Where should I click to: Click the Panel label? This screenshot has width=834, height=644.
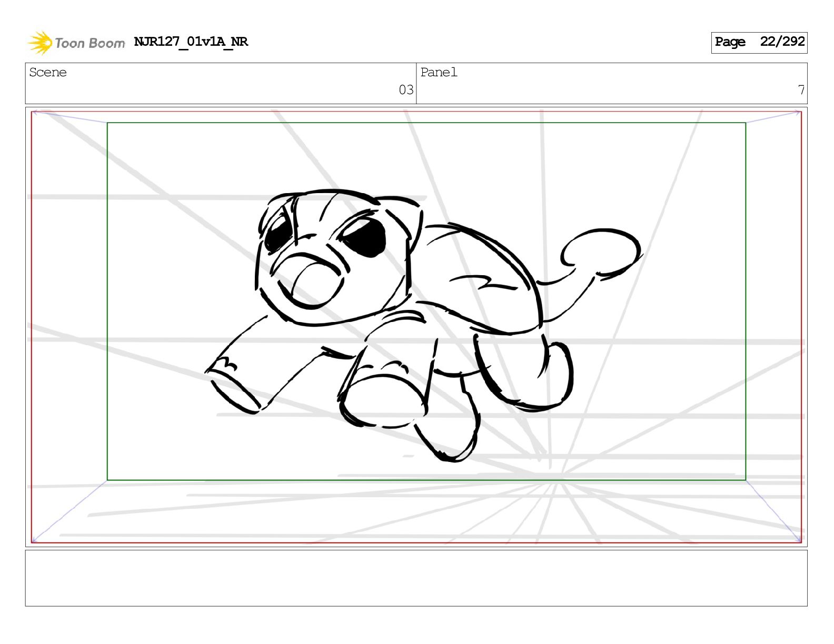[x=439, y=72]
